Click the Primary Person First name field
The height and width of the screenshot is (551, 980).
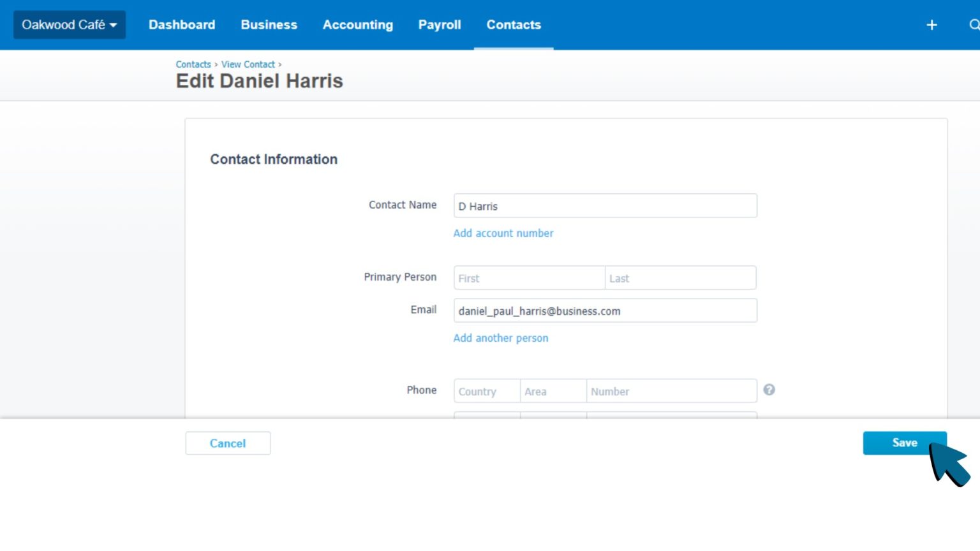coord(528,277)
